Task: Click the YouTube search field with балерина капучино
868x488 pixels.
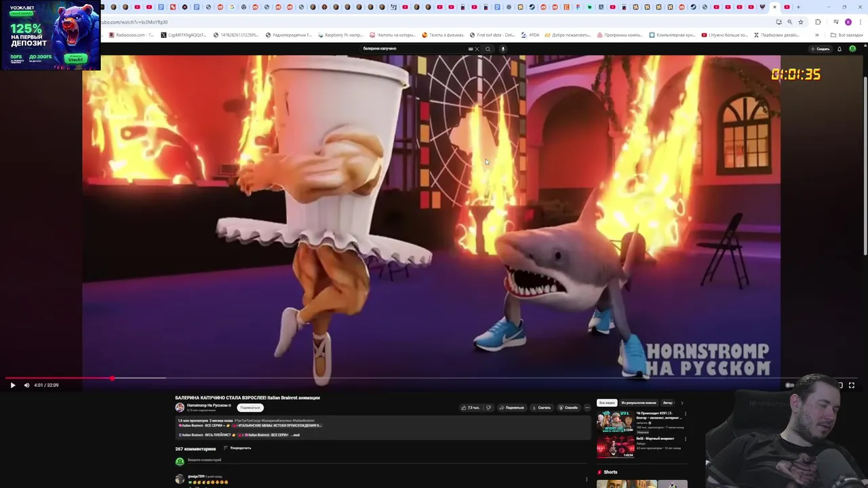Action: (414, 49)
